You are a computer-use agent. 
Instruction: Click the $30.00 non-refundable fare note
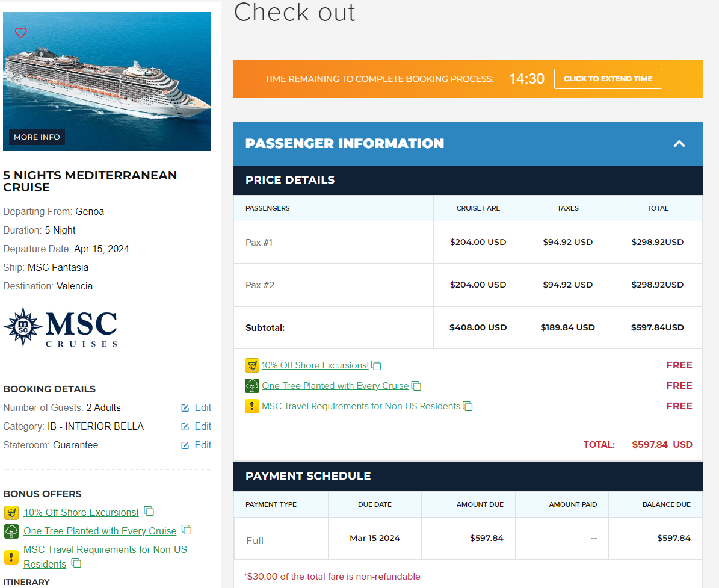332,577
